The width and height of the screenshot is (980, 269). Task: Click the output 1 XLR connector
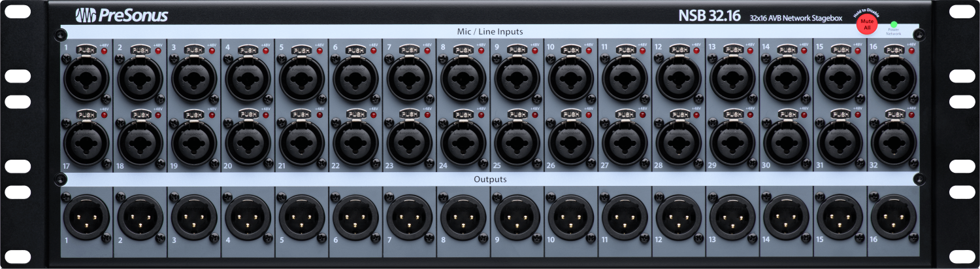pos(86,217)
